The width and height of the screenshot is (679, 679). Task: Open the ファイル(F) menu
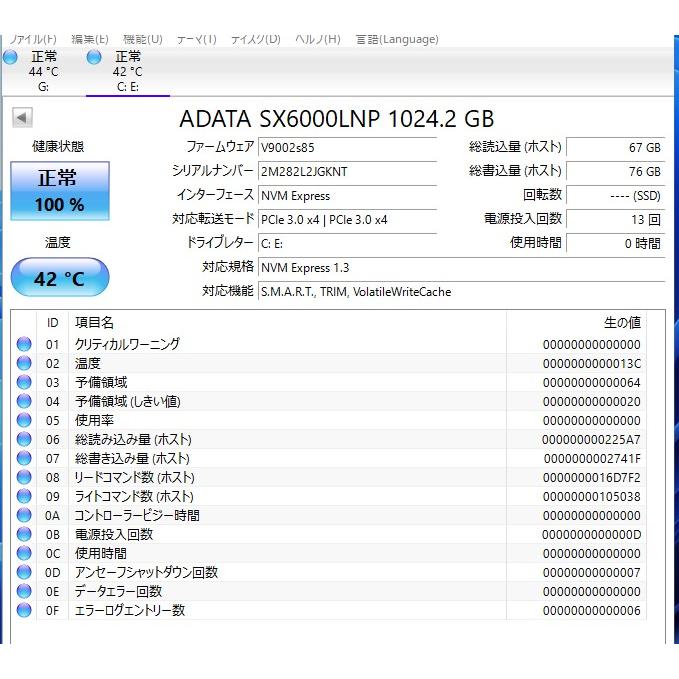click(32, 39)
